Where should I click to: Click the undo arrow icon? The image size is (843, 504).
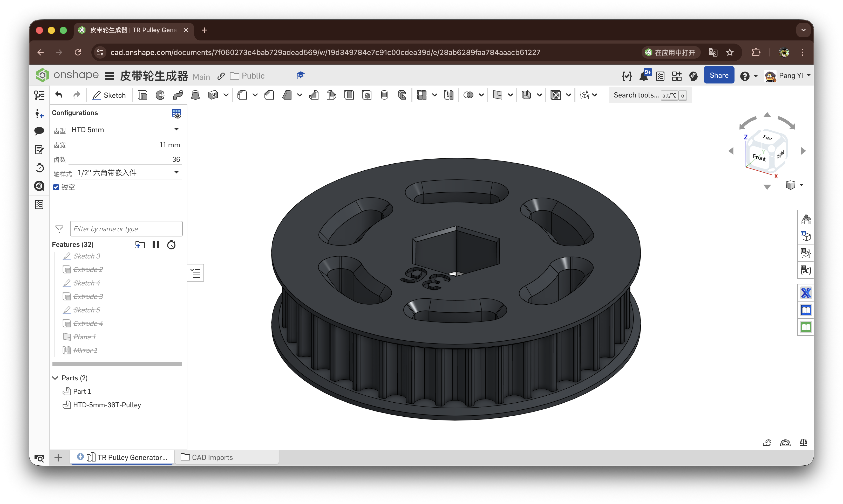point(59,95)
